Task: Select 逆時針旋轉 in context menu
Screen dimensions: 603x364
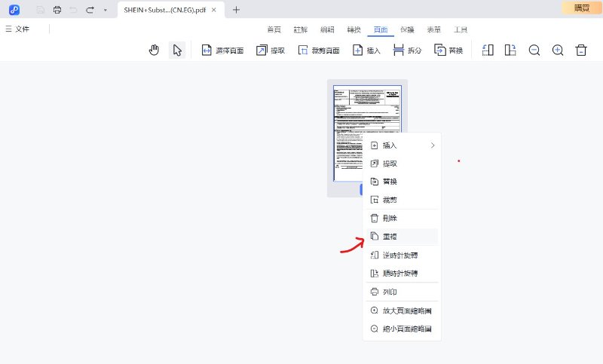Action: coord(402,255)
